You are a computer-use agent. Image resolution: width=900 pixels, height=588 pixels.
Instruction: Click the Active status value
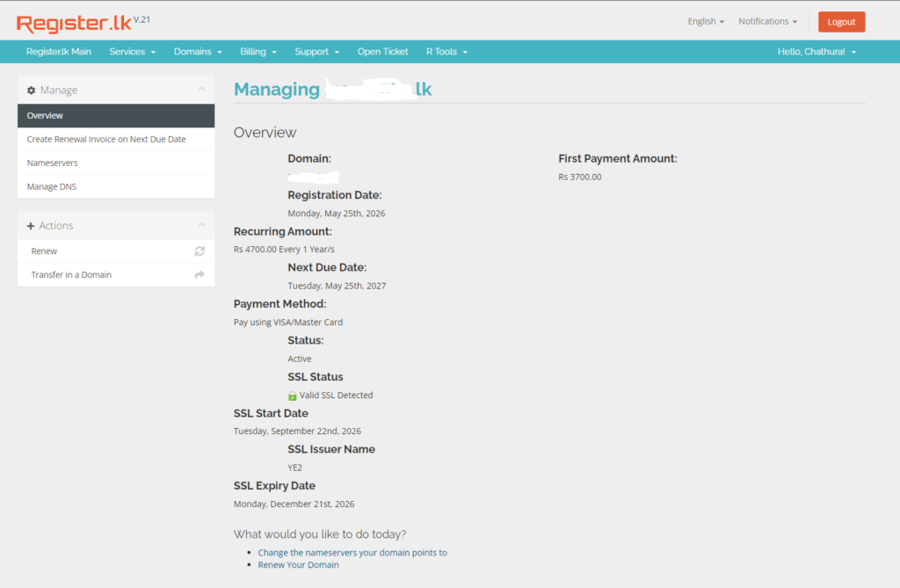pyautogui.click(x=300, y=359)
